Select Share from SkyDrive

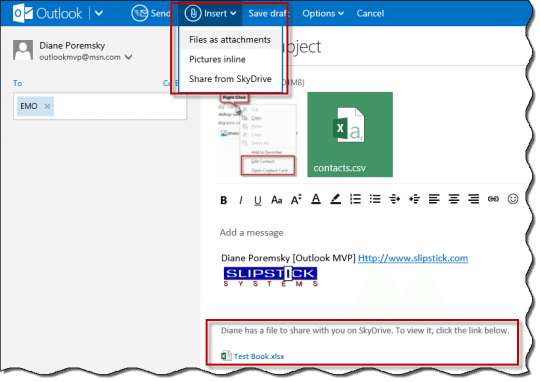(230, 79)
